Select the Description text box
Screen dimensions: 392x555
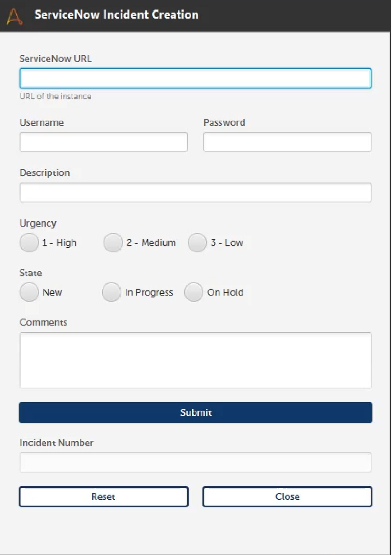[x=195, y=193]
